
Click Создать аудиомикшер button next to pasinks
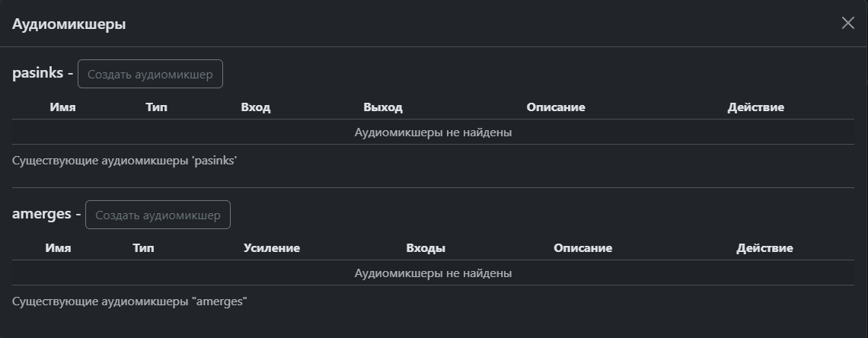click(150, 74)
